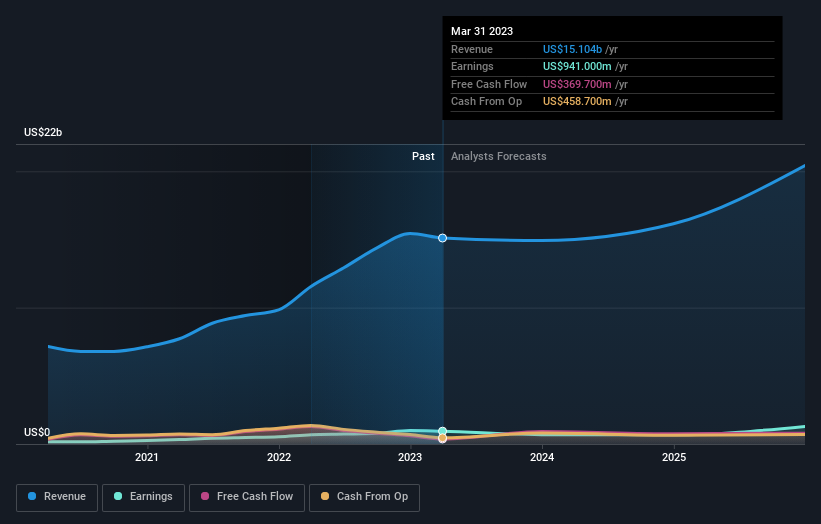Select the 2024 x-axis label

[x=542, y=457]
